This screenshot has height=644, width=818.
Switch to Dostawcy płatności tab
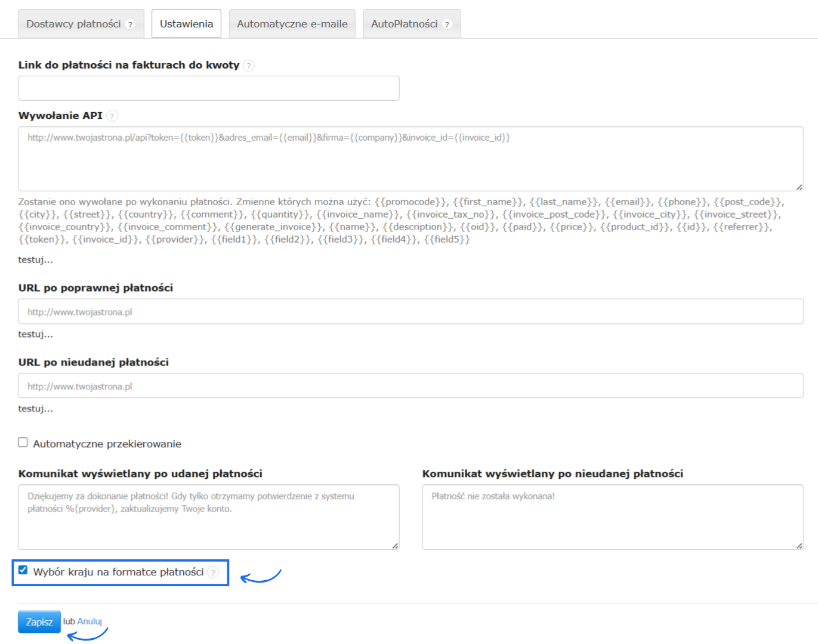point(73,24)
